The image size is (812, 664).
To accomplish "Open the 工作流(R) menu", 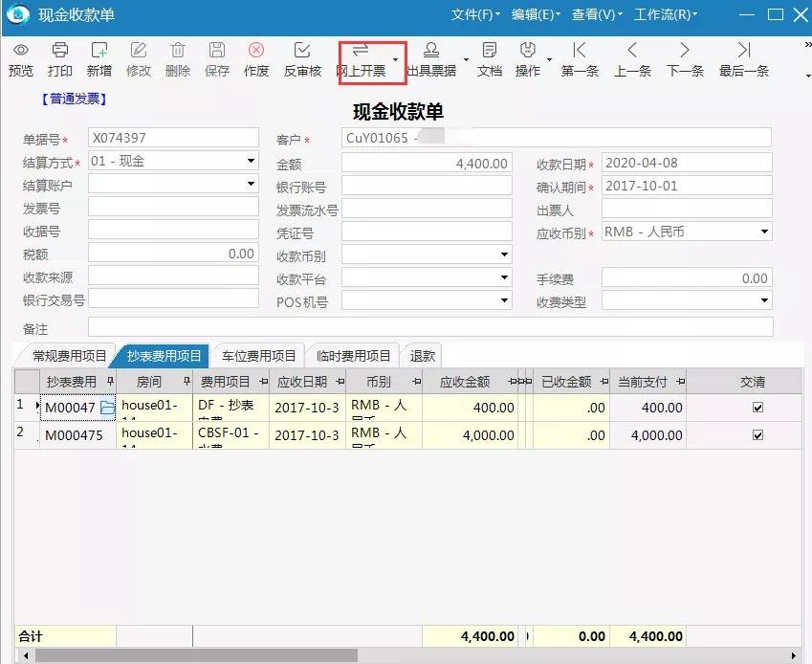I will (x=666, y=14).
